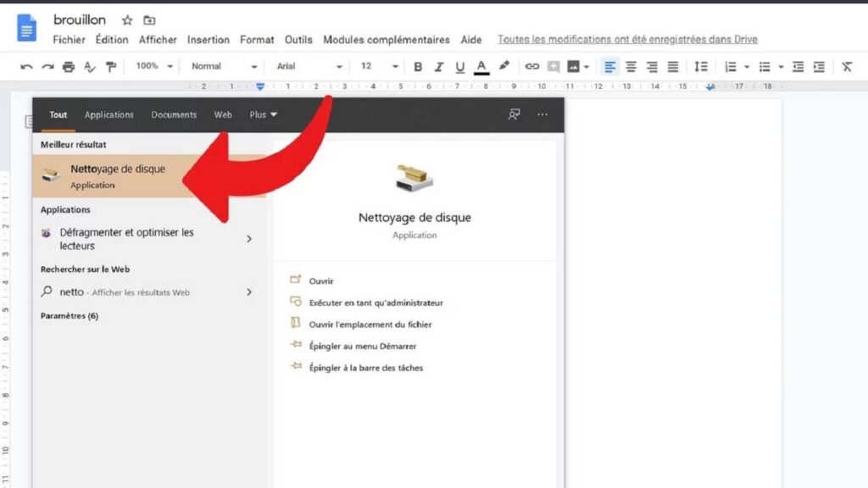Toggle italic formatting
Viewport: 868px width, 488px height.
click(439, 67)
